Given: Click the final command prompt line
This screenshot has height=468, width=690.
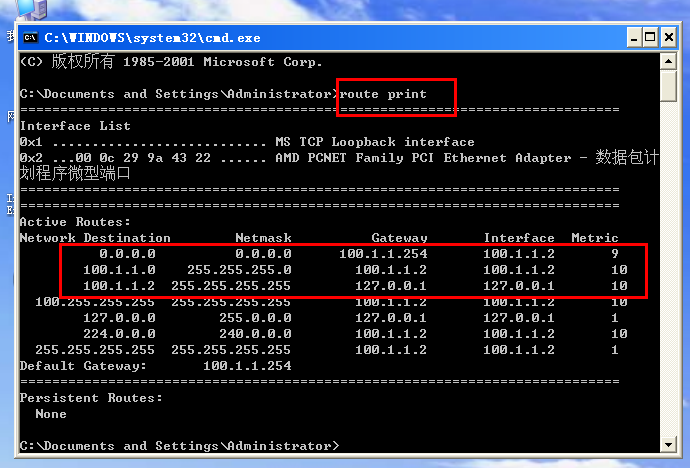Looking at the screenshot, I should 180,446.
